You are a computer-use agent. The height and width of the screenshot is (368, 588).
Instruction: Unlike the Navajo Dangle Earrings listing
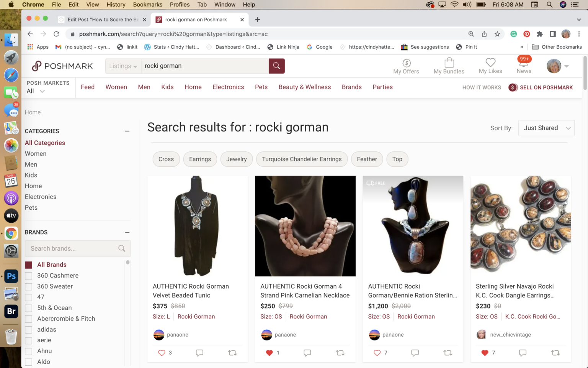[x=485, y=353]
